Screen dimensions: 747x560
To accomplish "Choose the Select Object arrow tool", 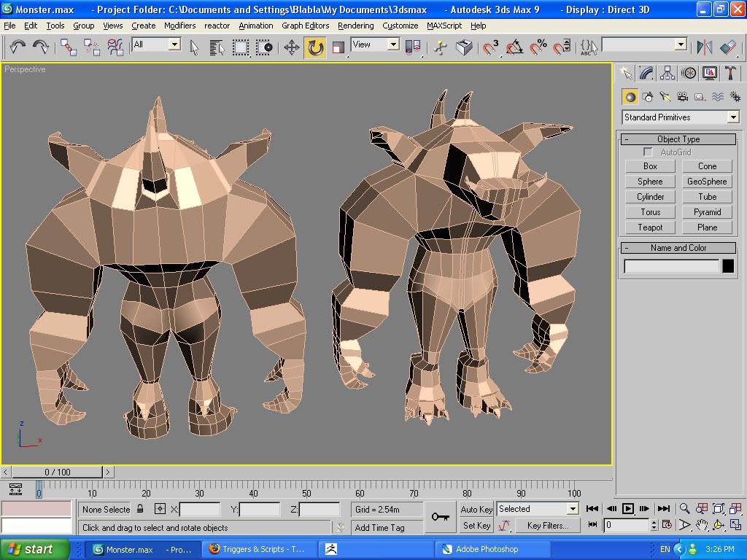I will pos(194,47).
